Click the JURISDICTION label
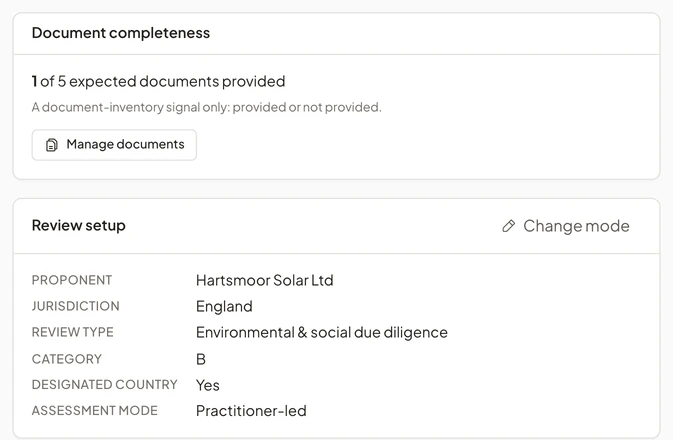 tap(76, 306)
